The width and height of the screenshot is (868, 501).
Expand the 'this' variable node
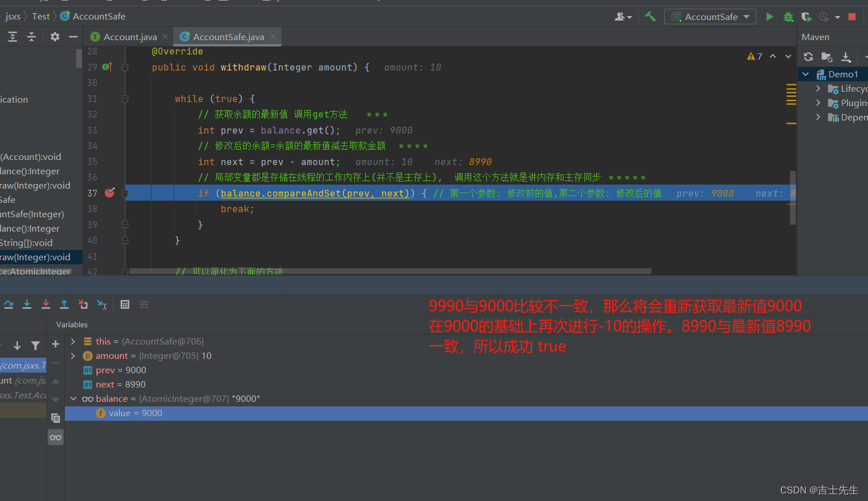tap(73, 341)
